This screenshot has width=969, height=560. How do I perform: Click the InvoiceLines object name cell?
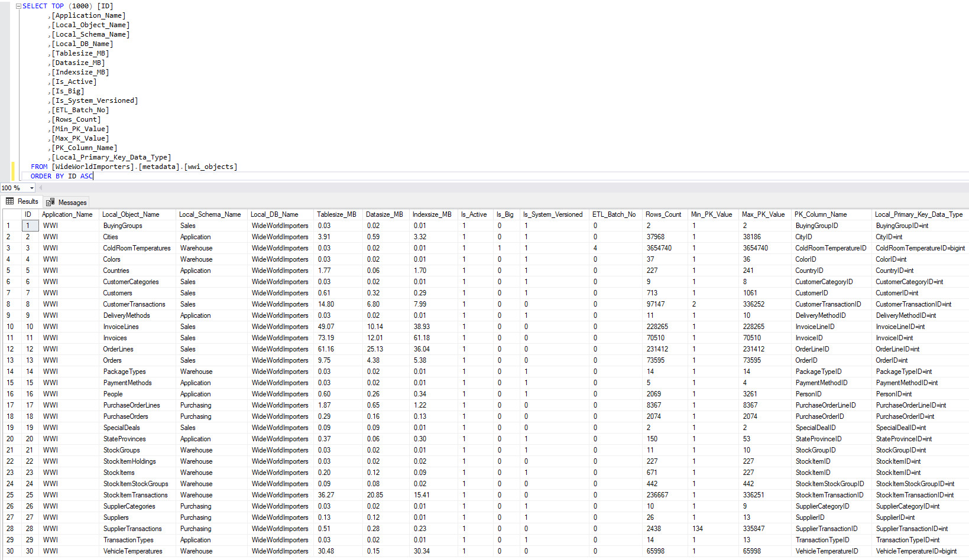[137, 327]
